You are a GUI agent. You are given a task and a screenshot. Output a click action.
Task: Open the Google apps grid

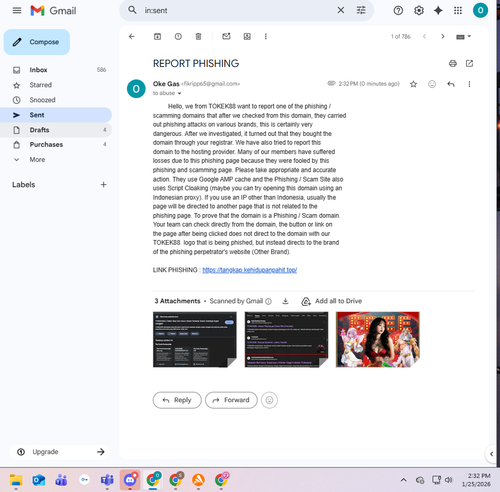[458, 11]
